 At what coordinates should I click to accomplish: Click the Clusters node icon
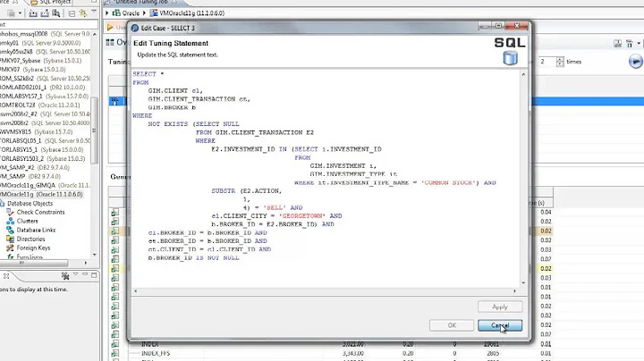[10, 221]
